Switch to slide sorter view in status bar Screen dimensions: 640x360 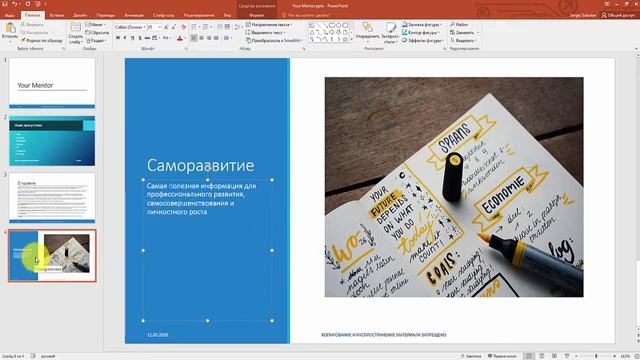[542, 356]
